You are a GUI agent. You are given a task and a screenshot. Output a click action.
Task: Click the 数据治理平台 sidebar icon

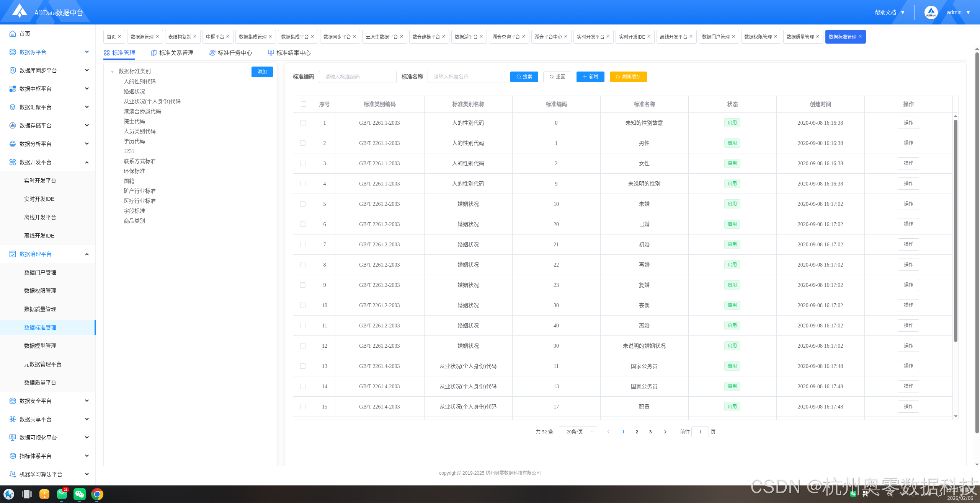13,254
